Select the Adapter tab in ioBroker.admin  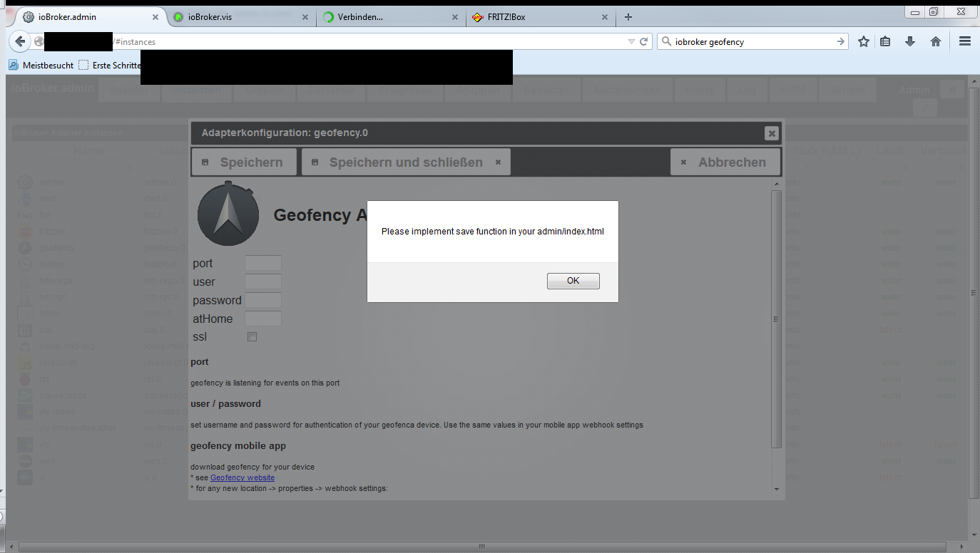tap(129, 91)
